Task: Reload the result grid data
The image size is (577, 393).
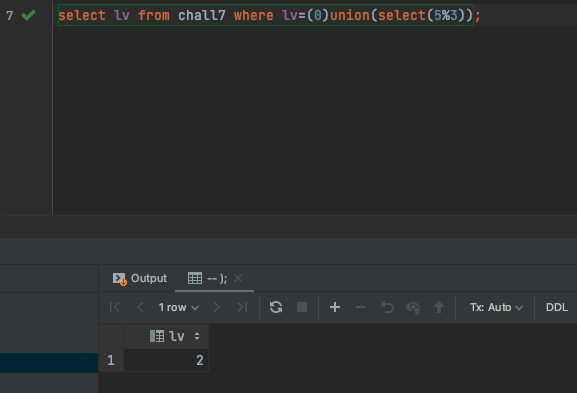Action: click(276, 307)
